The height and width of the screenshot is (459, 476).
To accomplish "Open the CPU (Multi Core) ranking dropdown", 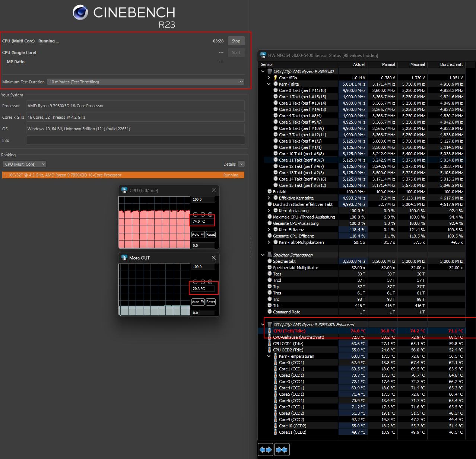I will point(24,164).
